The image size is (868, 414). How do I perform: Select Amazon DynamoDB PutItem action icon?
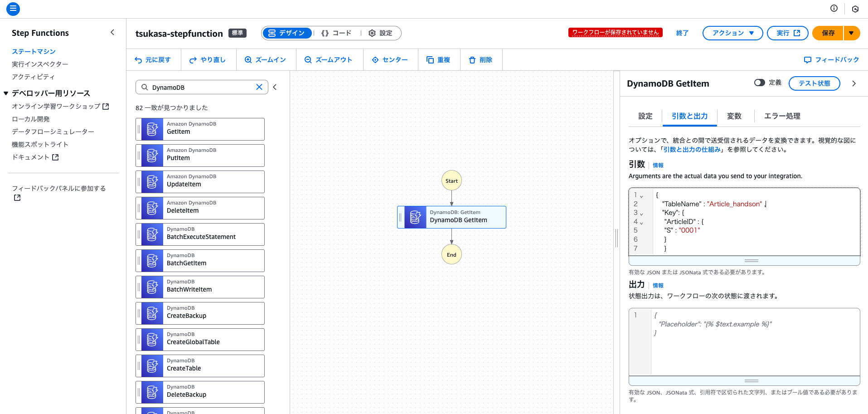[x=152, y=156]
